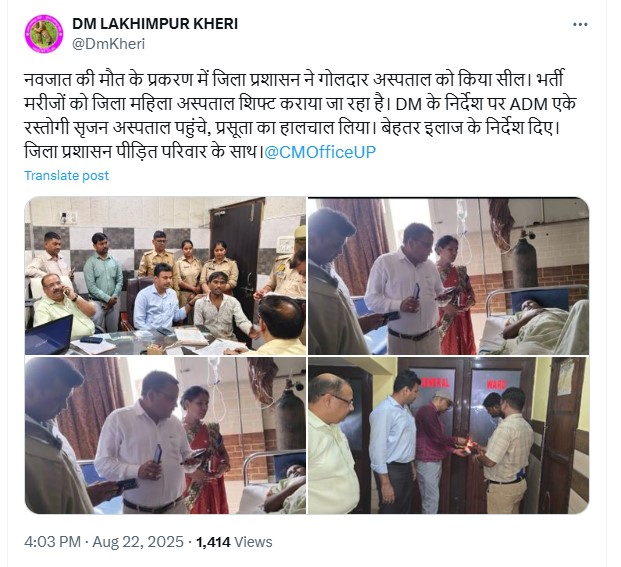Screen dimensions: 621x567
Task: Open the three-dot more options menu
Action: point(580,25)
